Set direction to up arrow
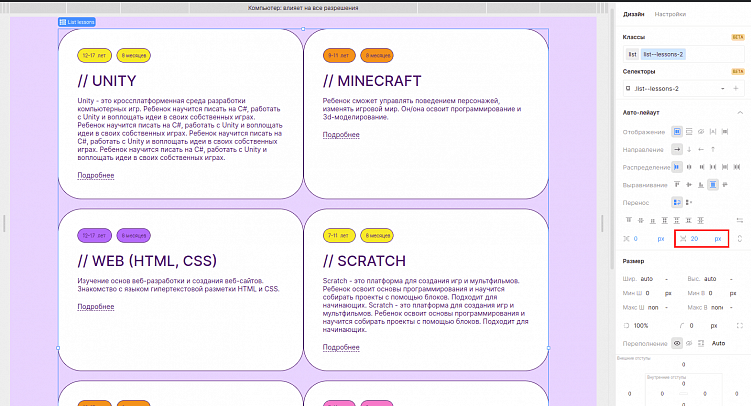Image resolution: width=751 pixels, height=406 pixels. (713, 149)
